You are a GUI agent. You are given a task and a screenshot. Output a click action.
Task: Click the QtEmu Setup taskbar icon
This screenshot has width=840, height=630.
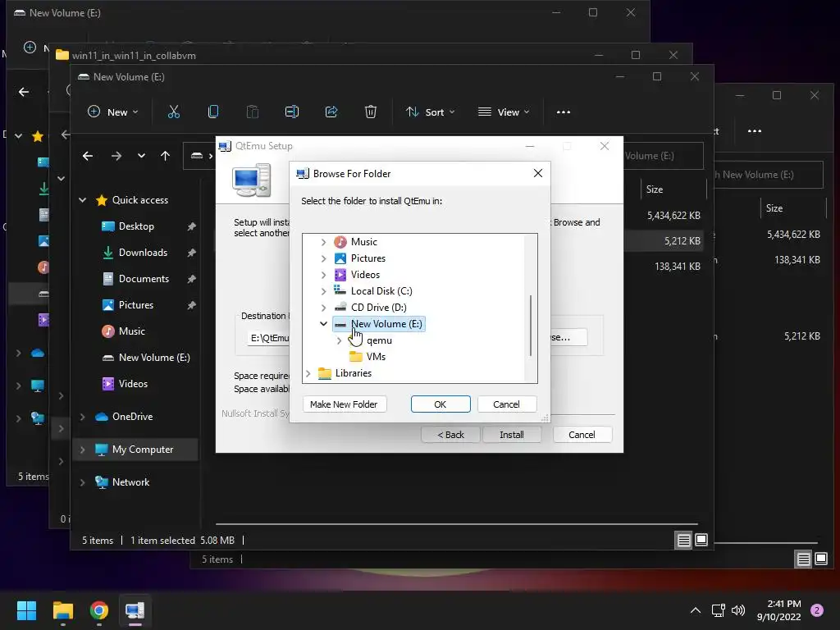[x=135, y=610]
